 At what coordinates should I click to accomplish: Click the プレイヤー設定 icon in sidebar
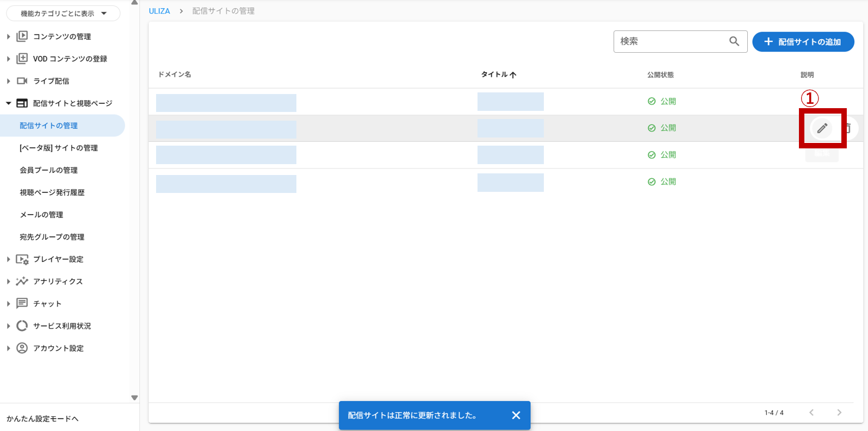coord(22,259)
